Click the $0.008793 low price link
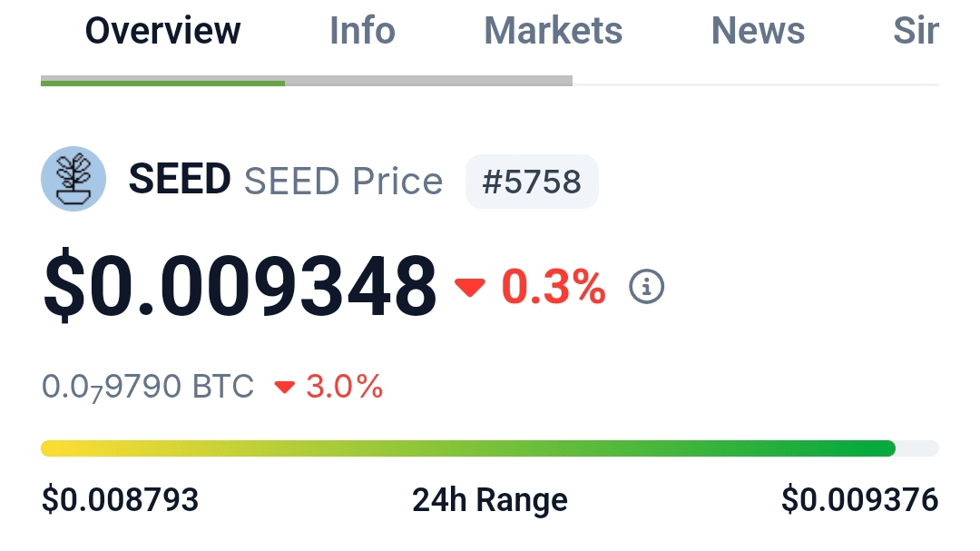Viewport: 980px width, 551px height. 121,499
